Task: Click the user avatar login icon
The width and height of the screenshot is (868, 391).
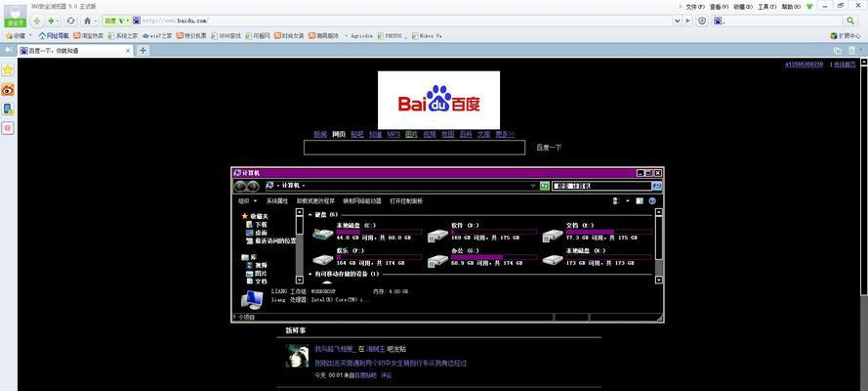Action: (15, 15)
